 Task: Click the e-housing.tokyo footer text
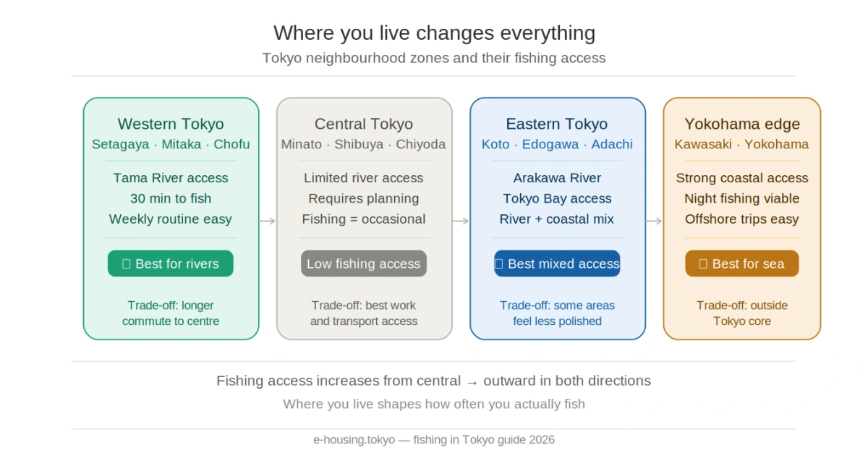pyautogui.click(x=434, y=439)
